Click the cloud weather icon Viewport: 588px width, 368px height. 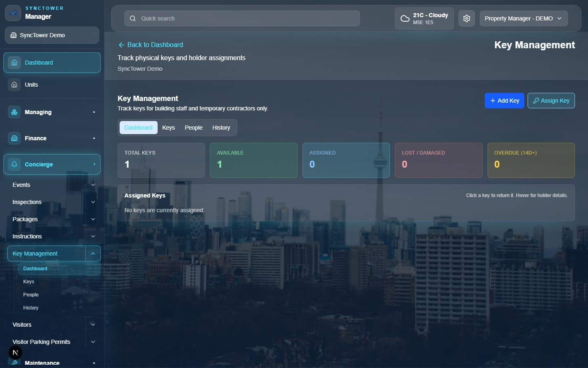pyautogui.click(x=405, y=18)
